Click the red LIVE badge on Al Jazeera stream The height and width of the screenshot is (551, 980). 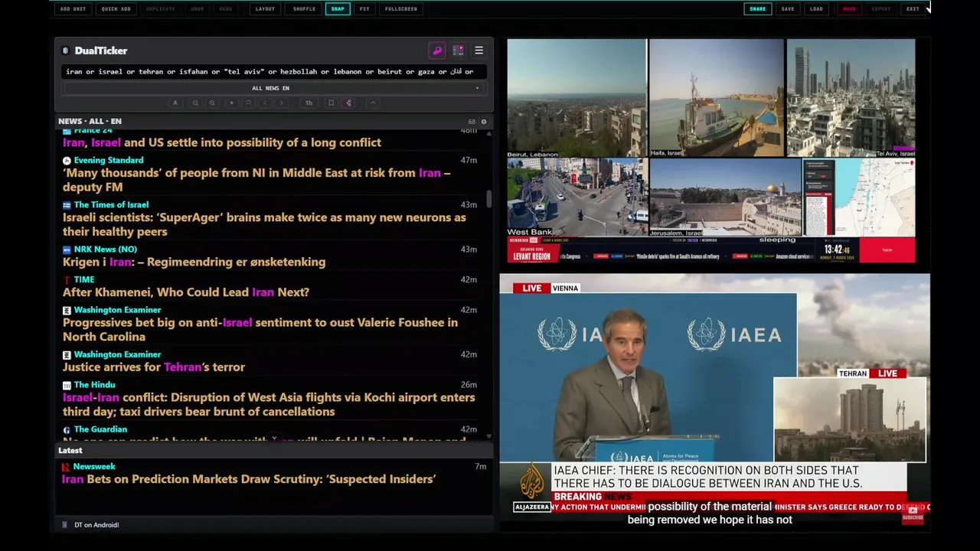(x=531, y=289)
